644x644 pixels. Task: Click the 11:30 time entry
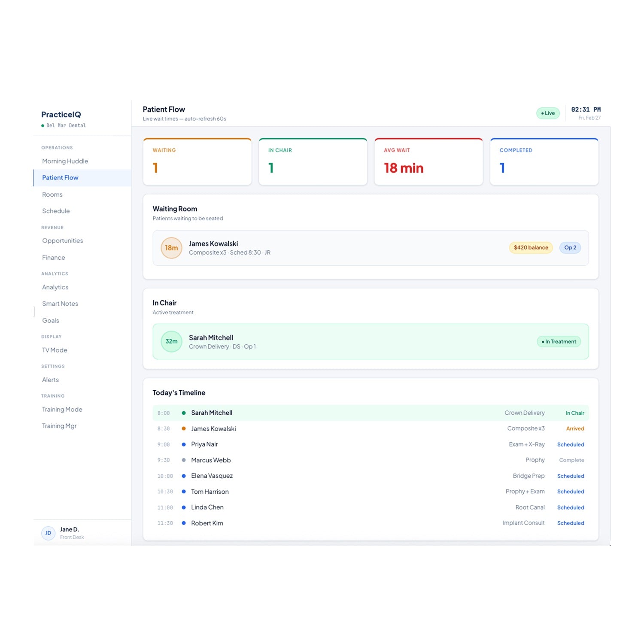[165, 523]
